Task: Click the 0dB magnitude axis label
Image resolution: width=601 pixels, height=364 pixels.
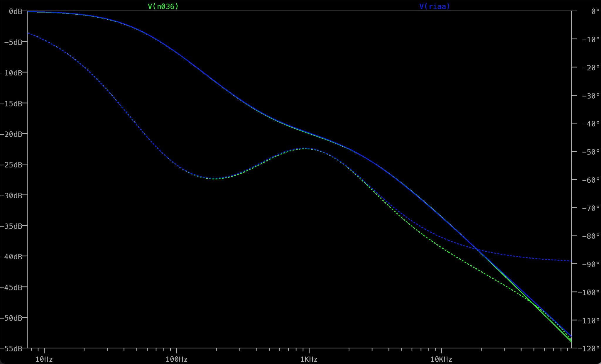Action: pyautogui.click(x=16, y=11)
